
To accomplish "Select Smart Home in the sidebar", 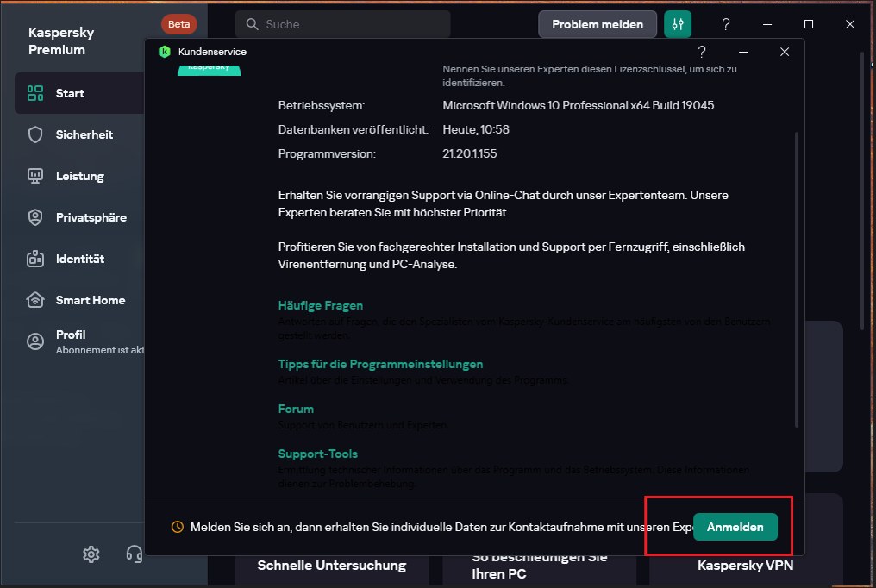I will click(x=79, y=300).
